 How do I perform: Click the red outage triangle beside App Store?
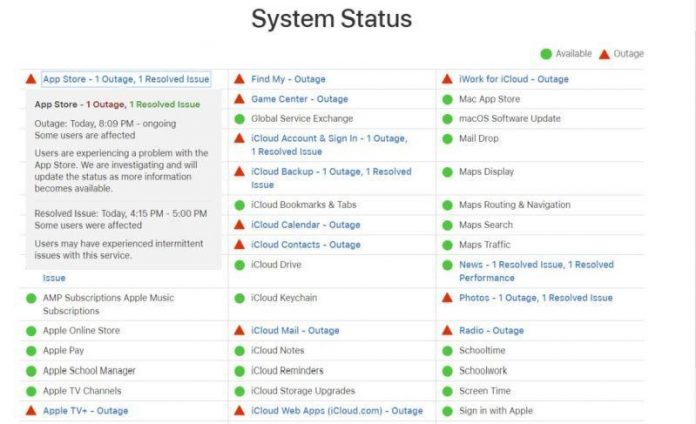coord(31,79)
